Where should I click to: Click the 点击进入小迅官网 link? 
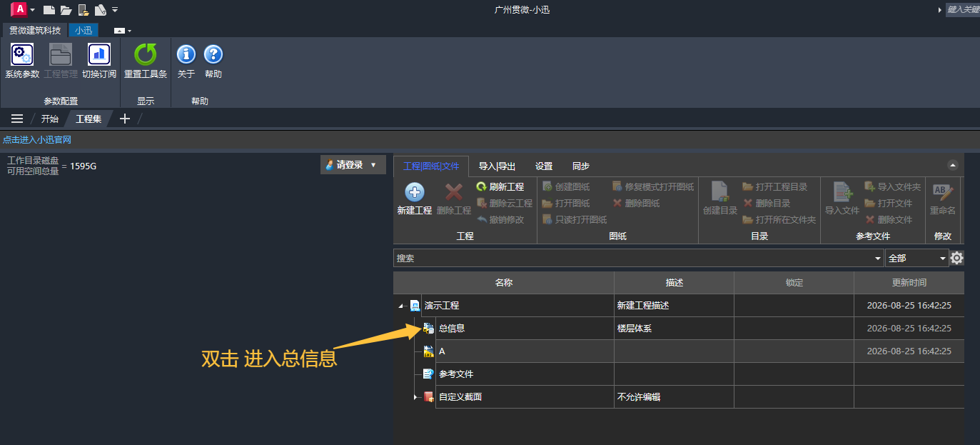[37, 140]
